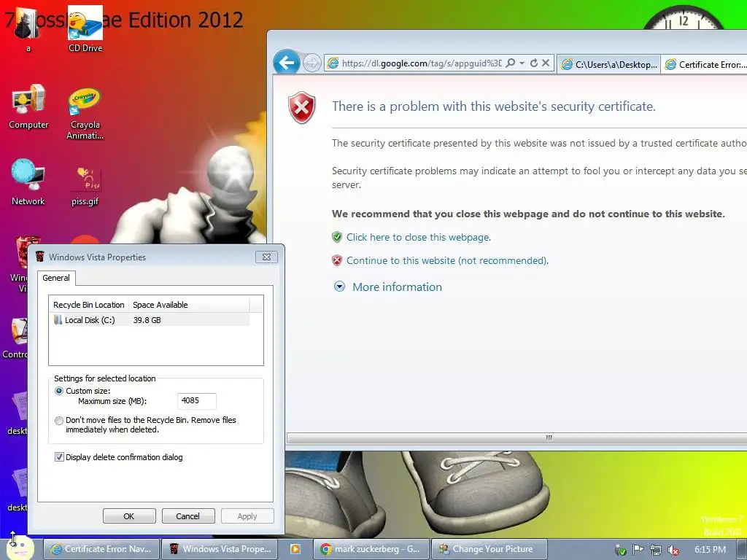
Task: Open the CD Drive desktop icon
Action: tap(85, 28)
